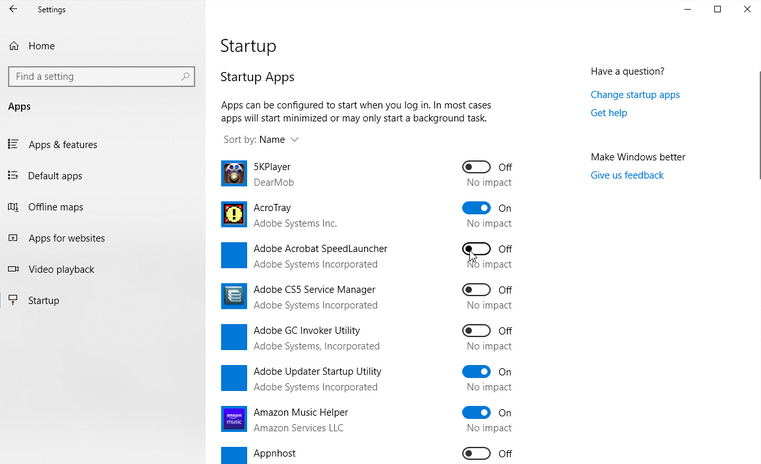Click the Offline maps icon
The height and width of the screenshot is (464, 761).
(x=13, y=207)
